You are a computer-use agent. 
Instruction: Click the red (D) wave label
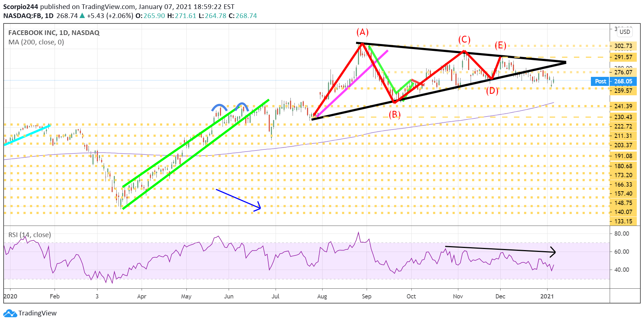pos(492,91)
